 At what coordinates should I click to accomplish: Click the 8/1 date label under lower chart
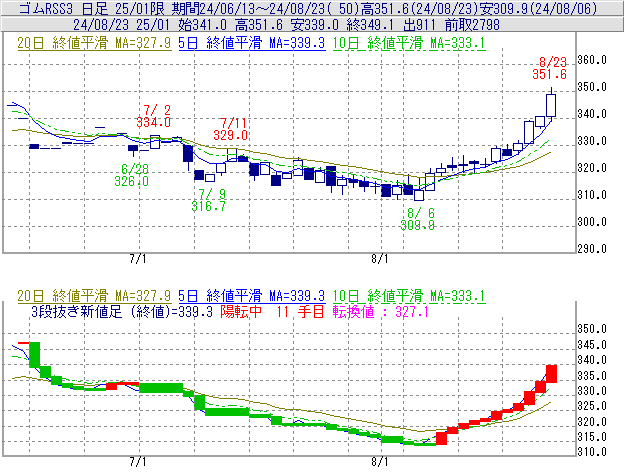380,462
